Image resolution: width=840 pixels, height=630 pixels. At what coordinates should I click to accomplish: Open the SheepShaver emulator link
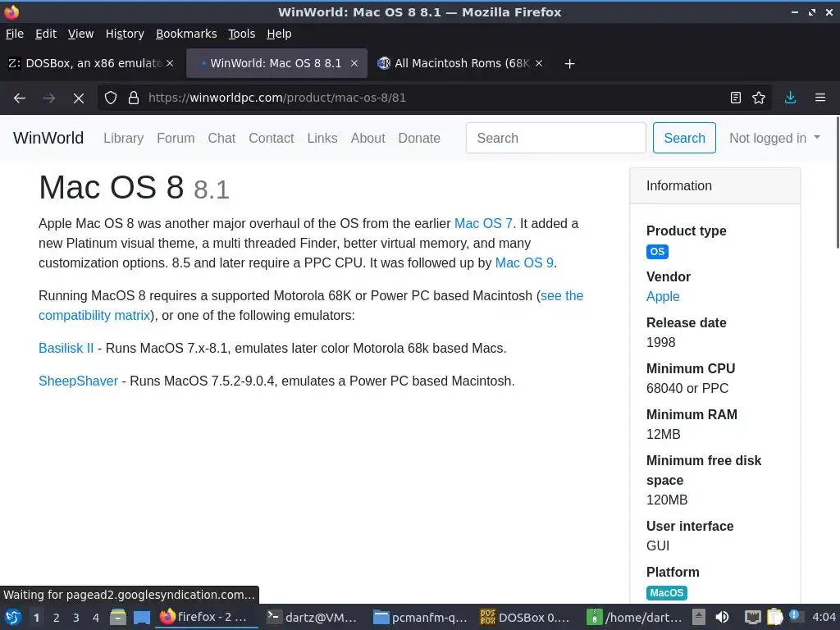tap(78, 381)
